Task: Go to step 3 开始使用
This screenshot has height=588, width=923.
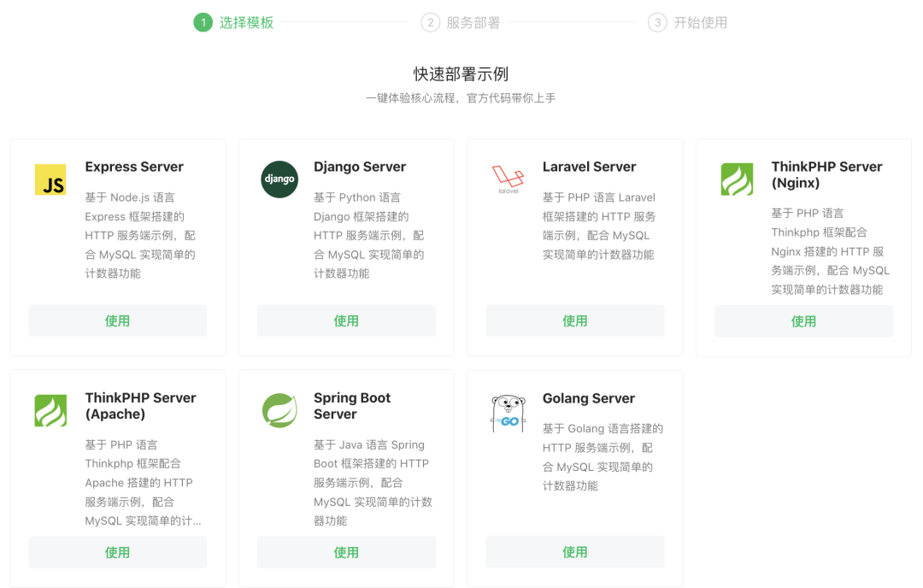Action: pos(689,23)
